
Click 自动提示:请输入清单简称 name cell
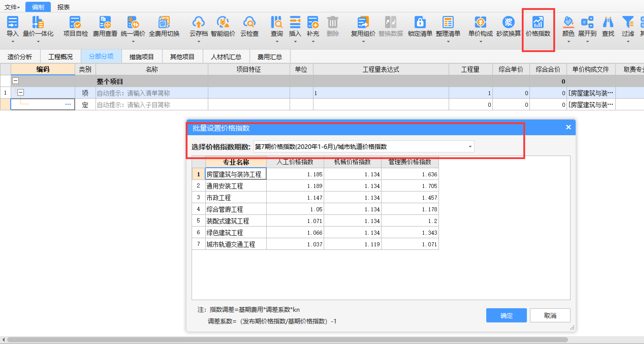(152, 93)
